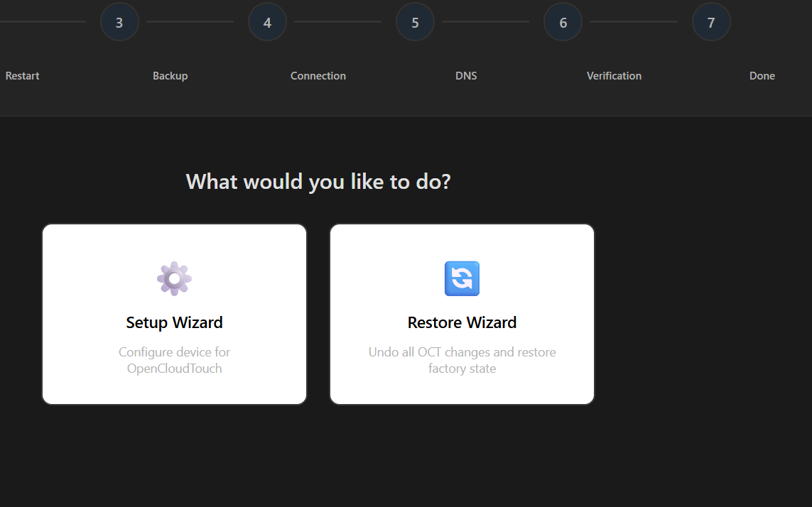Image resolution: width=812 pixels, height=507 pixels.
Task: Select step 7 circle in progress bar
Action: tap(711, 22)
